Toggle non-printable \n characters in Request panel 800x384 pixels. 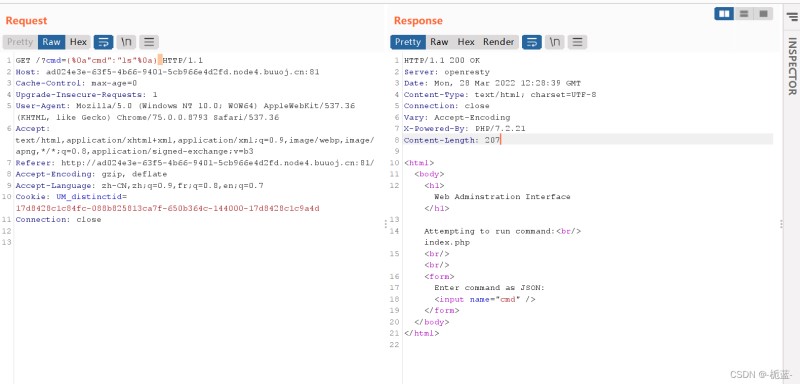point(126,42)
